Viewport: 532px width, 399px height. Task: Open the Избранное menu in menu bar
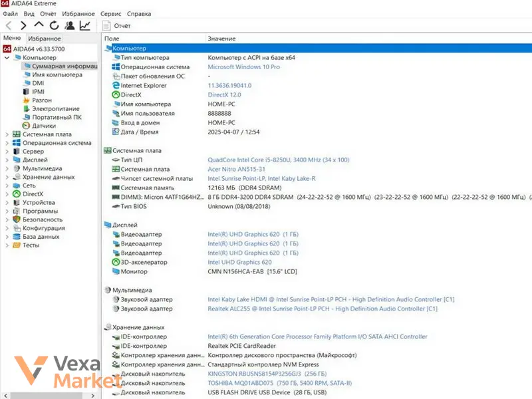point(78,14)
